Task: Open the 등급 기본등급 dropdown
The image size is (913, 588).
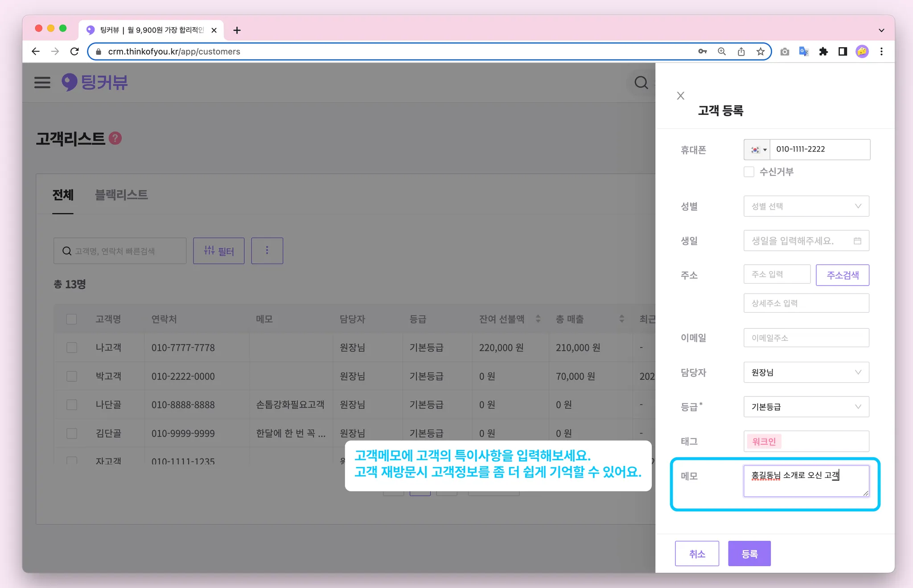Action: [806, 407]
